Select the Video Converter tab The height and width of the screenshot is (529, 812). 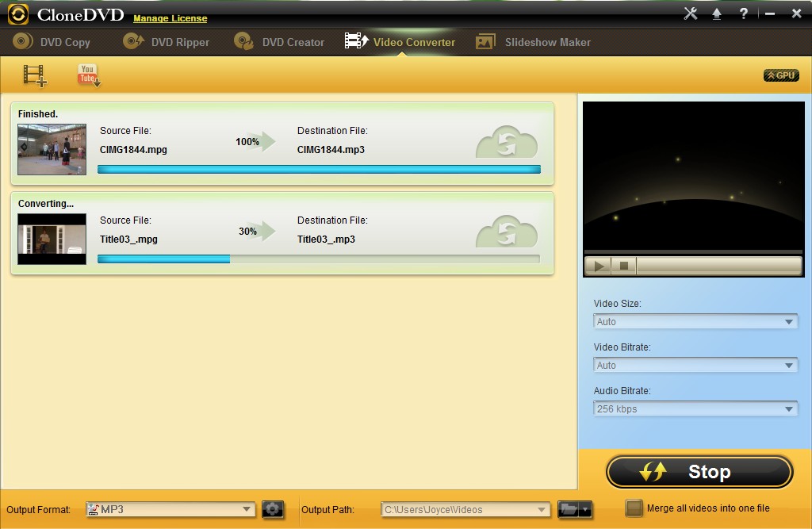coord(400,42)
